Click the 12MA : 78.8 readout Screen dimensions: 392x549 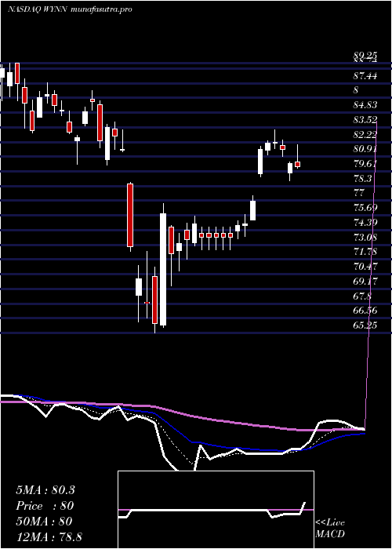click(49, 537)
